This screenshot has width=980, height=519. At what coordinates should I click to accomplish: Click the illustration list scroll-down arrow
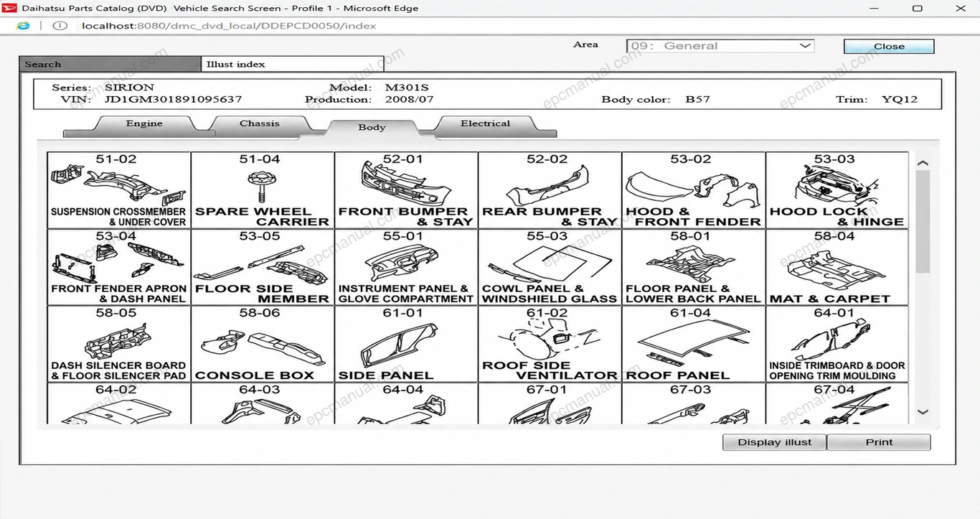point(923,412)
